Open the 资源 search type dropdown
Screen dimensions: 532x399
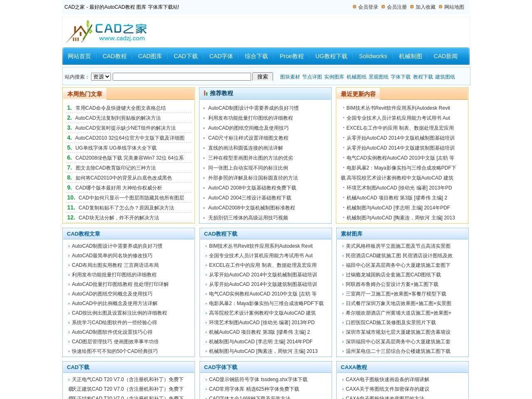pyautogui.click(x=101, y=76)
